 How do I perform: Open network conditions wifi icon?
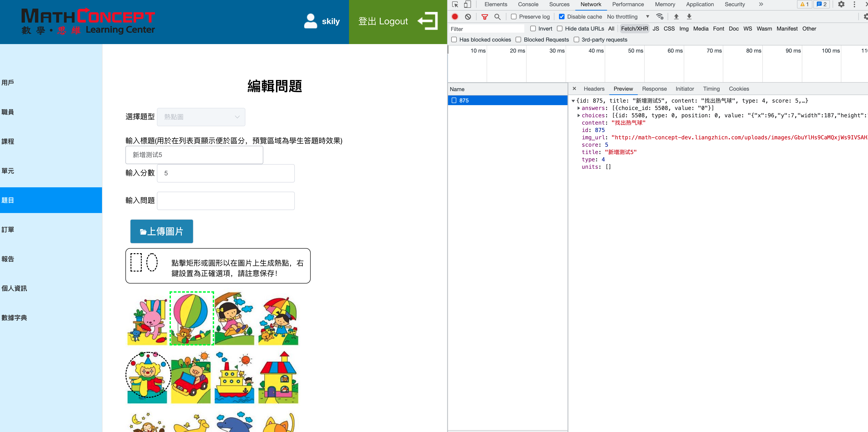[660, 17]
